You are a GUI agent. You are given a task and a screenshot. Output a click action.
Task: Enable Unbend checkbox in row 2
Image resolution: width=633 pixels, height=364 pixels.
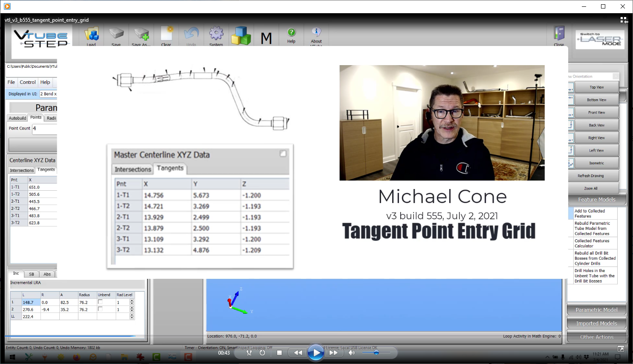coord(100,309)
